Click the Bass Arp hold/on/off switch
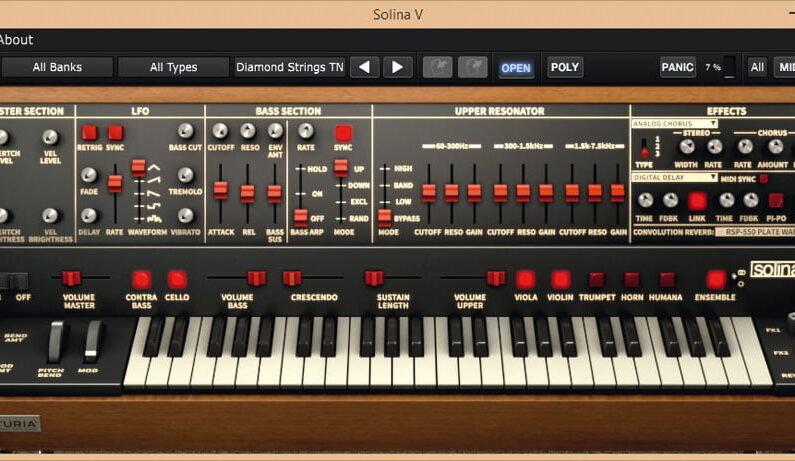 coord(301,217)
